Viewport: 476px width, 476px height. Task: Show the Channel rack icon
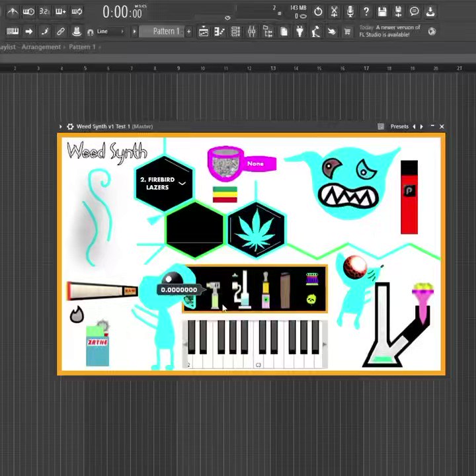tap(235, 31)
